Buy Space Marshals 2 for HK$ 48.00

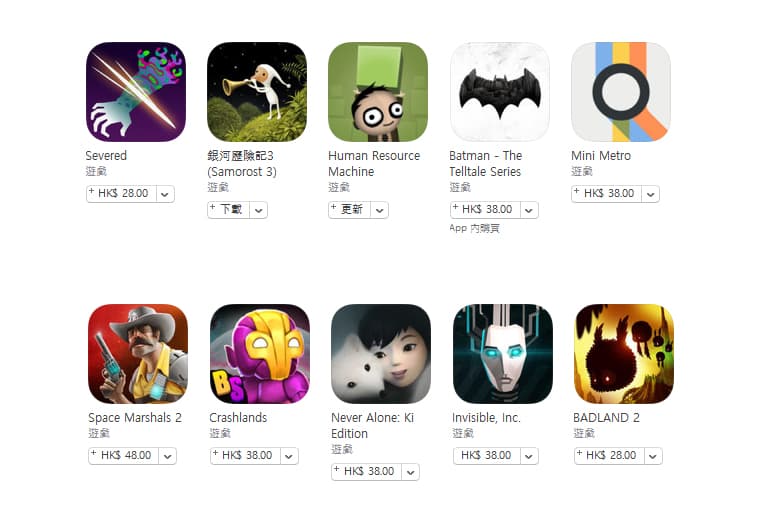click(124, 456)
